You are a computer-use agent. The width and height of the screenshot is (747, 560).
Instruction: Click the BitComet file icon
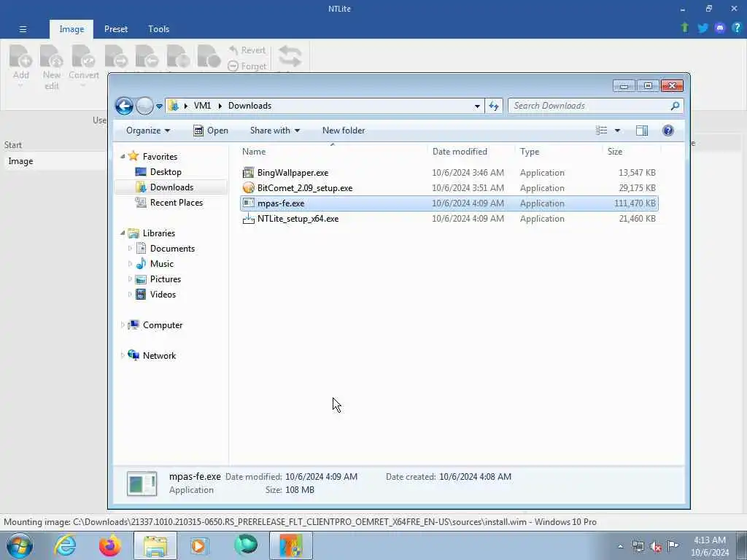[248, 187]
